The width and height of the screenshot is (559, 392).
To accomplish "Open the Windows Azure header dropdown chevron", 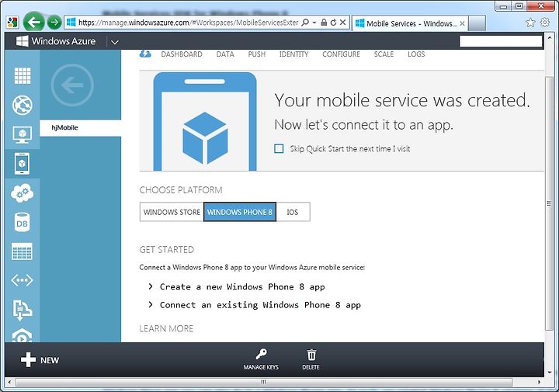I will pyautogui.click(x=114, y=42).
